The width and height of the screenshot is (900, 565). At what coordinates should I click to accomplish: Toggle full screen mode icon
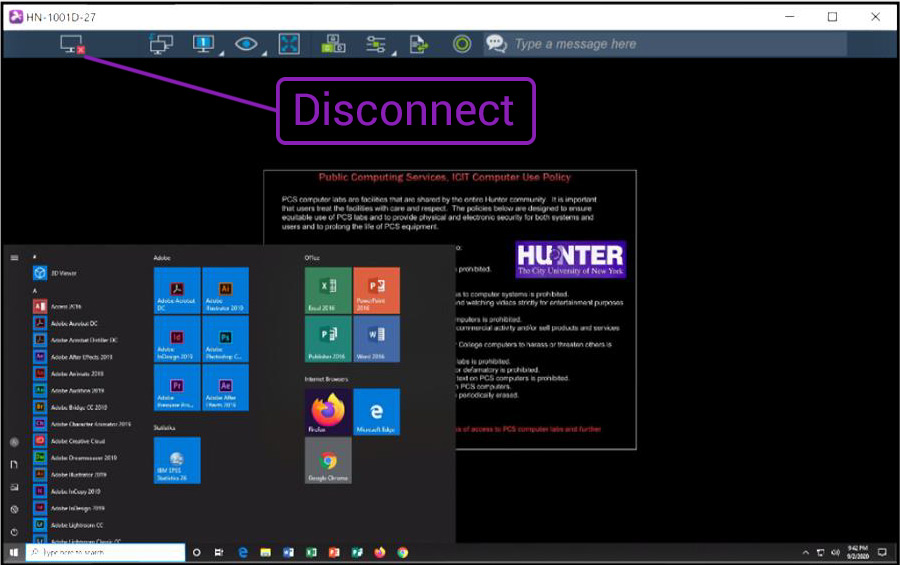(x=289, y=44)
